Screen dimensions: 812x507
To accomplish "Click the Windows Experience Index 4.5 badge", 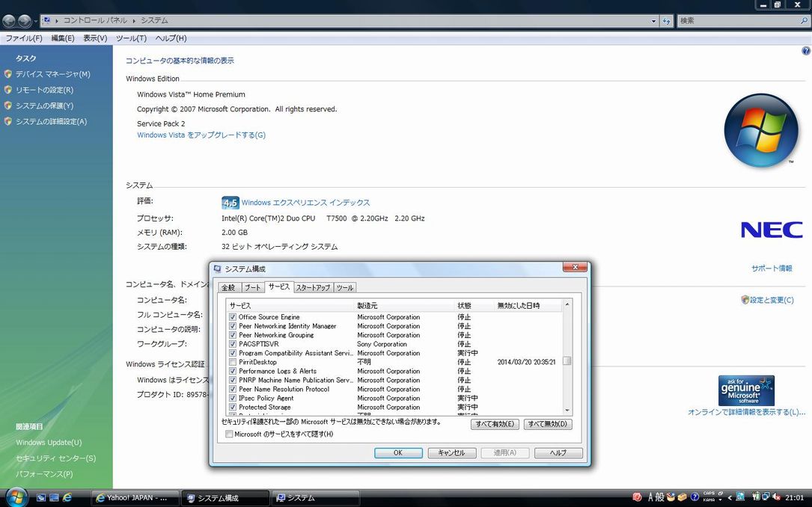I will [230, 203].
